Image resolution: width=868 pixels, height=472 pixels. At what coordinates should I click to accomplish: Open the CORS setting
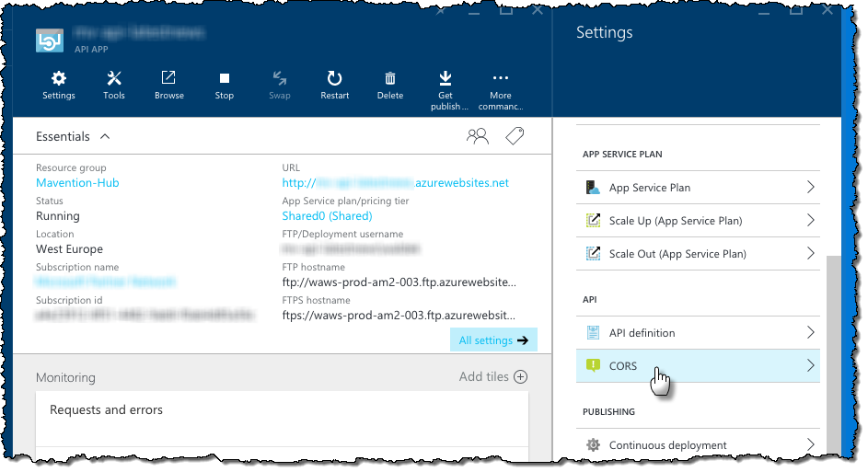(x=698, y=366)
